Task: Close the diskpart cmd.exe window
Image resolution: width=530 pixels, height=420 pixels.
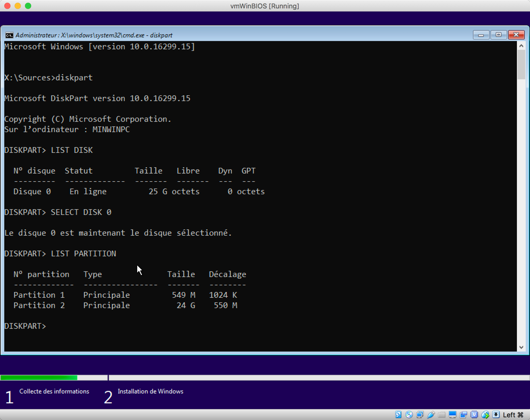Action: tap(516, 35)
